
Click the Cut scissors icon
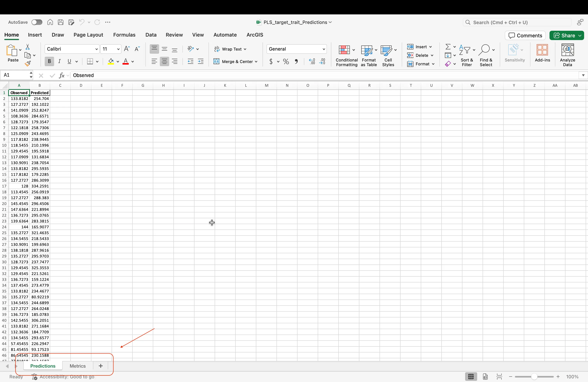28,47
